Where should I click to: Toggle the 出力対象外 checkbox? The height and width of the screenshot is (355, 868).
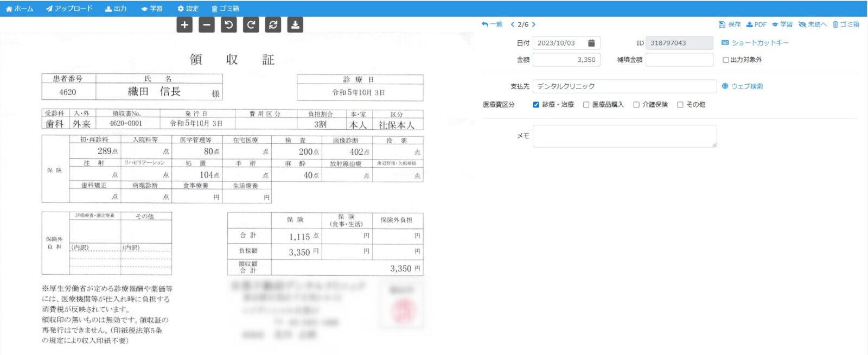(726, 60)
